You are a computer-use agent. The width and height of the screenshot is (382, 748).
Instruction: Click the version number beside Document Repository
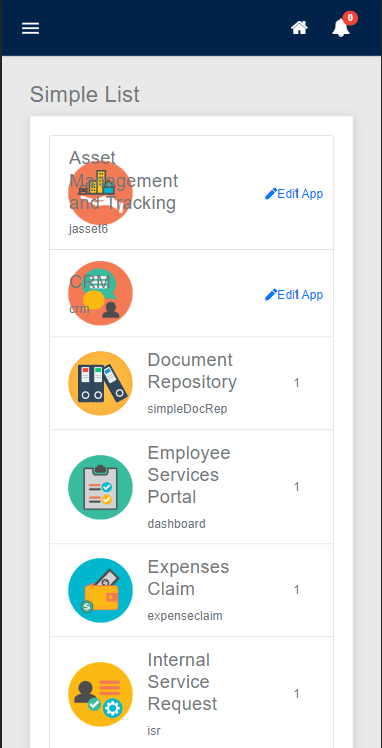pos(297,383)
